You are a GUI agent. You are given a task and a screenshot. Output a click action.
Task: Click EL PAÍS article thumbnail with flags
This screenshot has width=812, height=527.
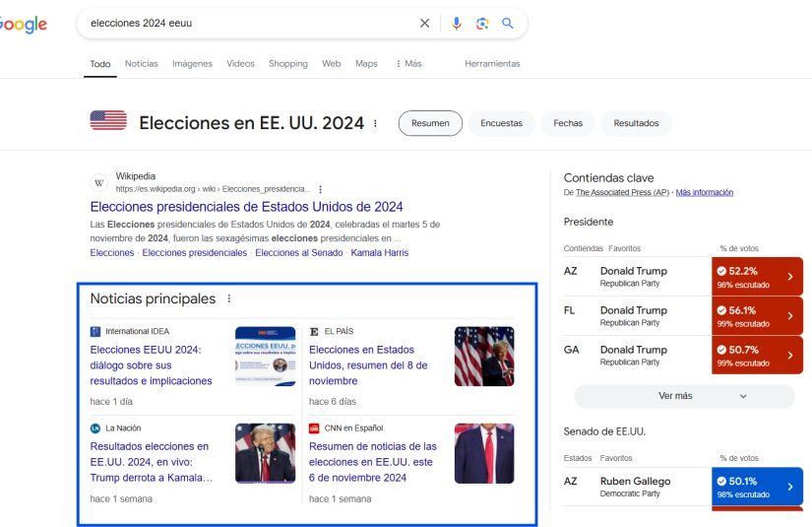click(x=484, y=356)
